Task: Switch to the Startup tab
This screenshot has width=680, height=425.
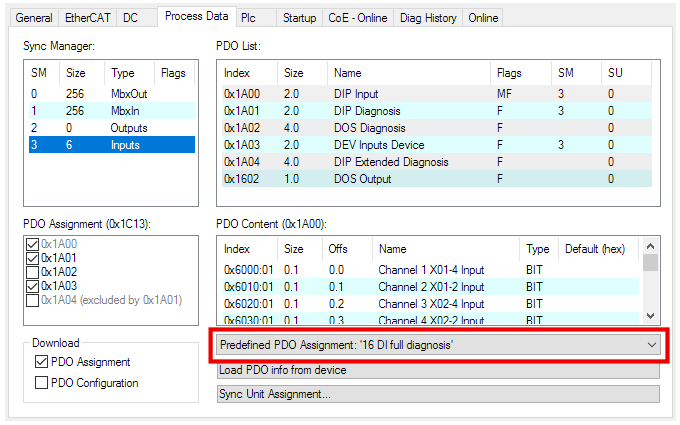Action: click(299, 18)
